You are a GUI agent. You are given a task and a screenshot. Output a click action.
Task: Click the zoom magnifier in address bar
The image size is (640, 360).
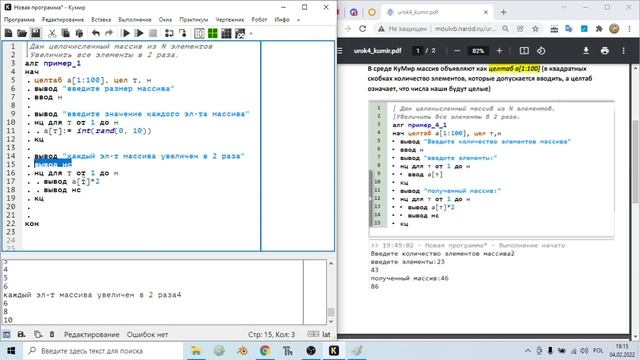point(505,29)
